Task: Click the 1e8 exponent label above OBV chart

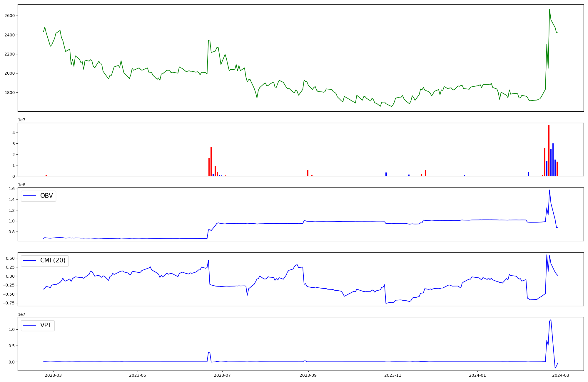Action: [22, 185]
